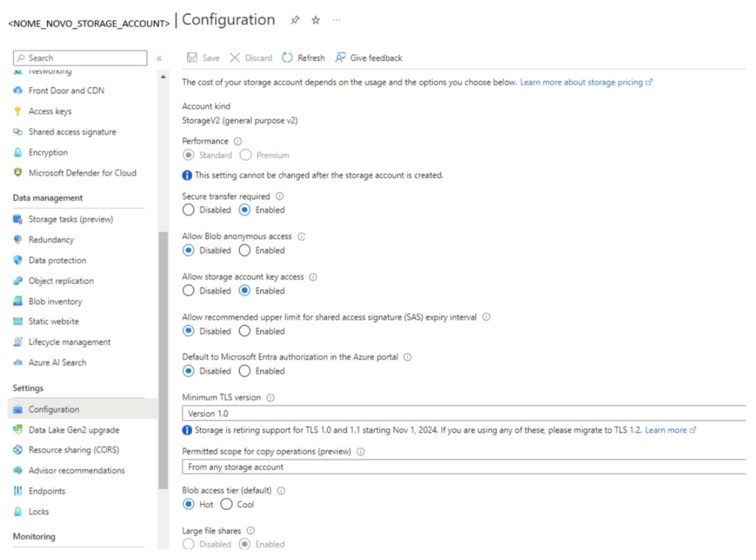
Task: Open Encryption settings via the lock icon
Action: (18, 152)
